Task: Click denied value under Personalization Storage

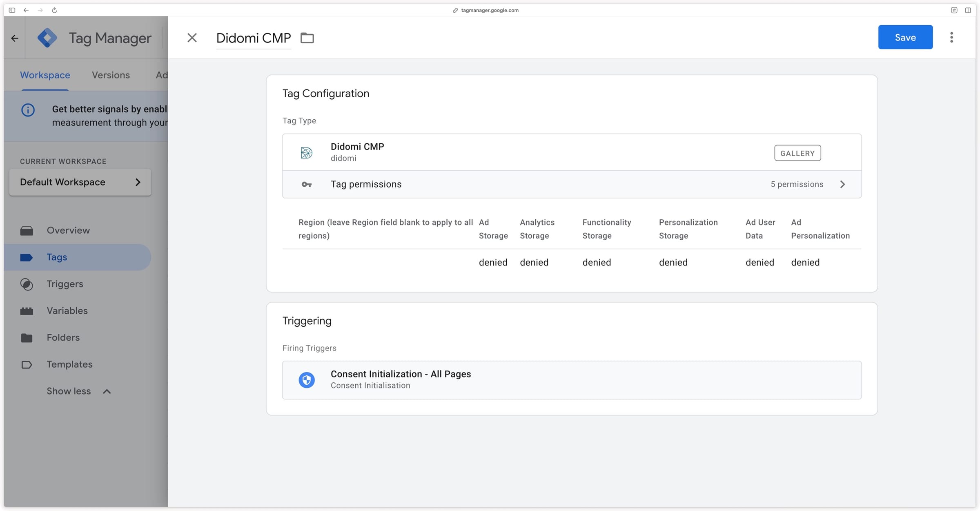Action: point(673,262)
